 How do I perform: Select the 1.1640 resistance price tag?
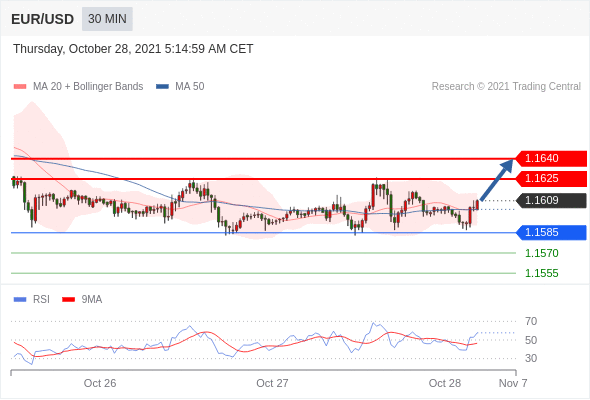point(551,158)
